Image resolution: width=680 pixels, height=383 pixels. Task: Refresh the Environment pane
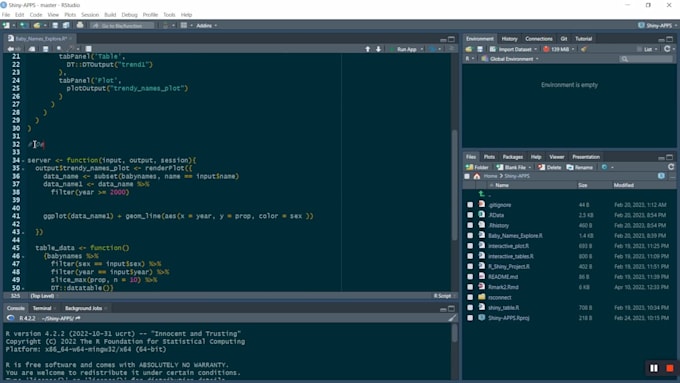pyautogui.click(x=667, y=49)
